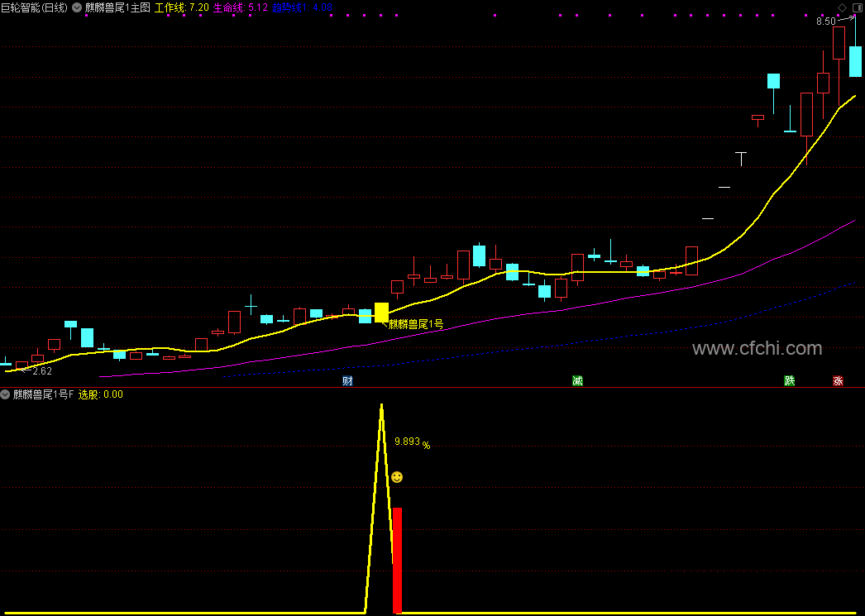Click the 2.62 low price marker
The height and width of the screenshot is (616, 865).
[42, 371]
